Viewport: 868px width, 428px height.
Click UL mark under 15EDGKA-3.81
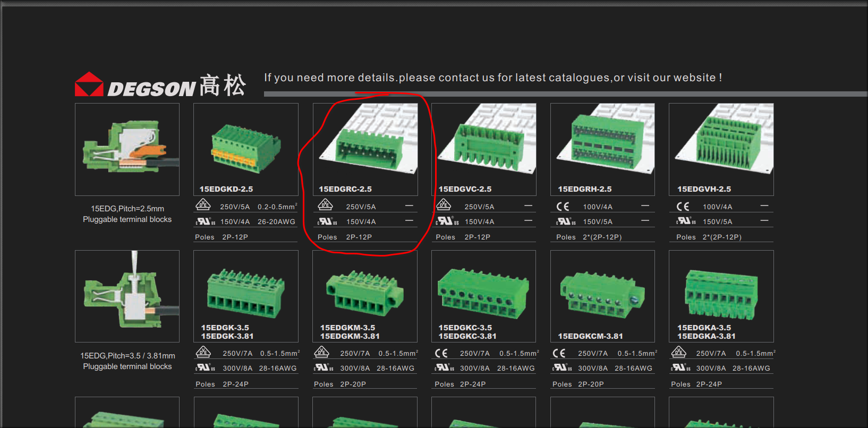pyautogui.click(x=681, y=367)
